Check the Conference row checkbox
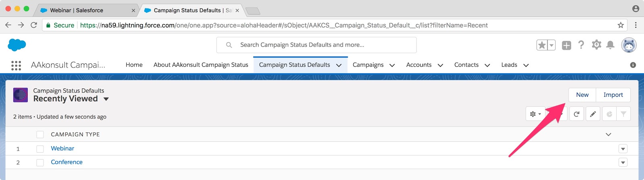 pos(40,162)
